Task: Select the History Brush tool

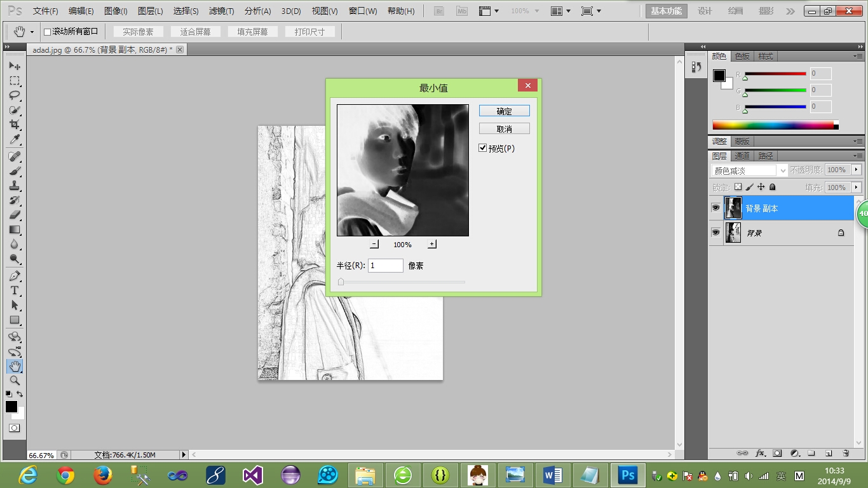Action: (15, 200)
